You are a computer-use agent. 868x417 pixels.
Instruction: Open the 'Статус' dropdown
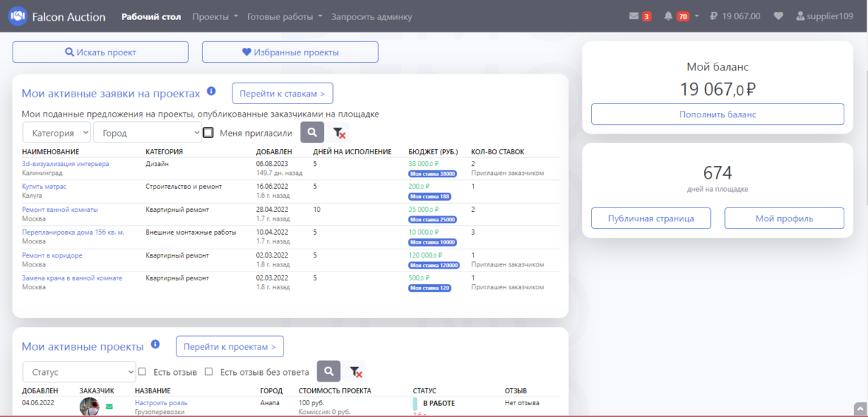[79, 372]
